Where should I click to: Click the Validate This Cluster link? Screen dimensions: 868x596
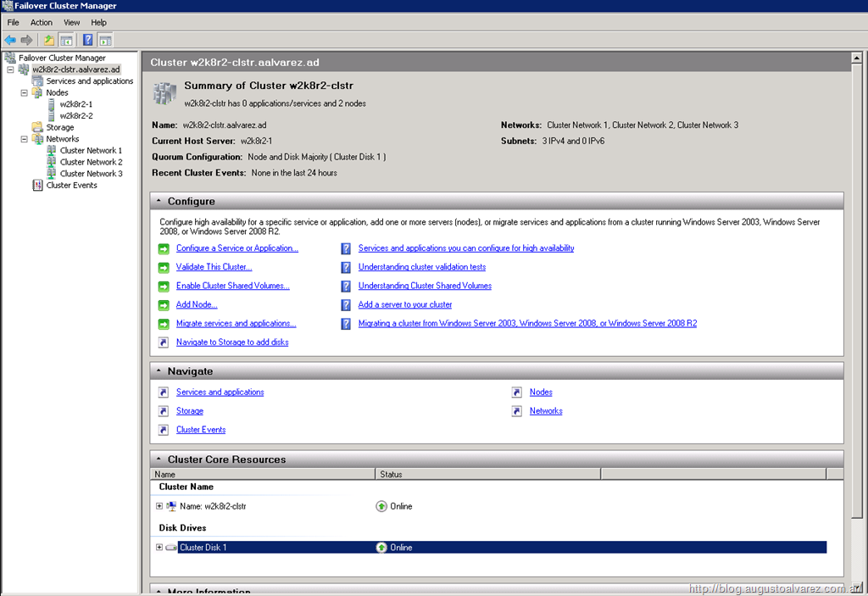214,267
